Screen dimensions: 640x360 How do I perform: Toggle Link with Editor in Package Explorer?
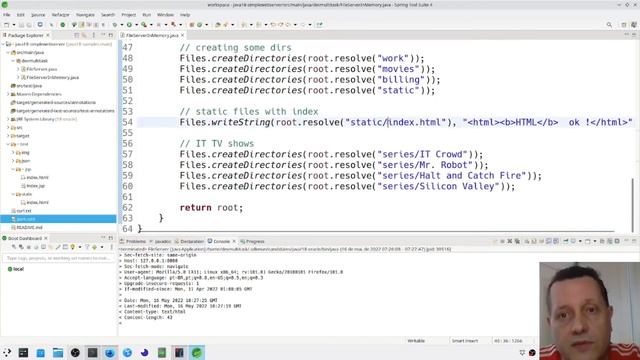click(84, 35)
